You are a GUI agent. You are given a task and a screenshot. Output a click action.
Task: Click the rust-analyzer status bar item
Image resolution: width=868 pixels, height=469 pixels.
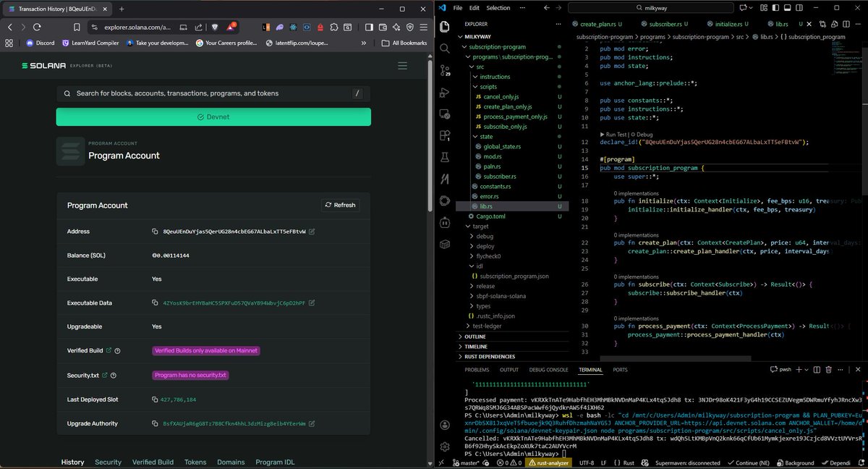[x=550, y=462]
